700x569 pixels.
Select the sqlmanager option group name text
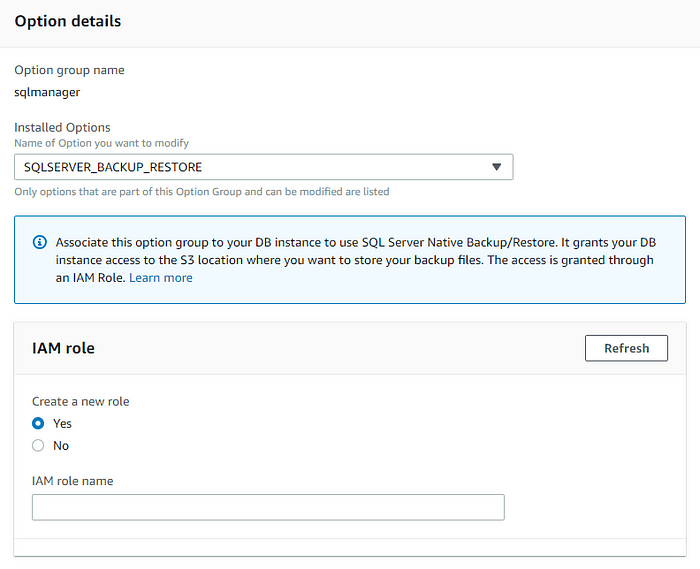tap(47, 92)
